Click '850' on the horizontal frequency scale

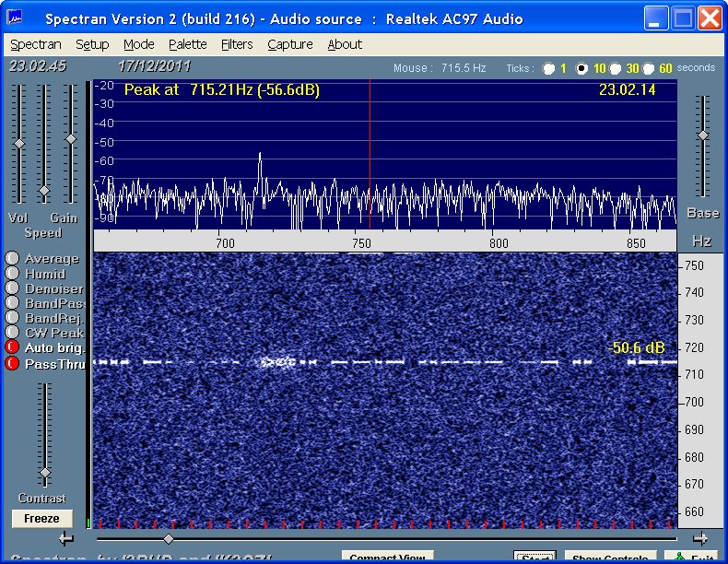[x=636, y=243]
